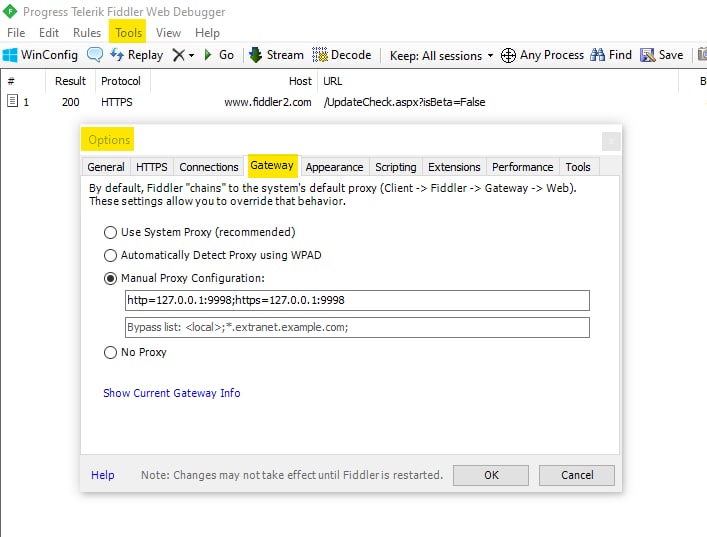Screen dimensions: 707x537
Task: Select the No Proxy radio button
Action: tap(110, 352)
